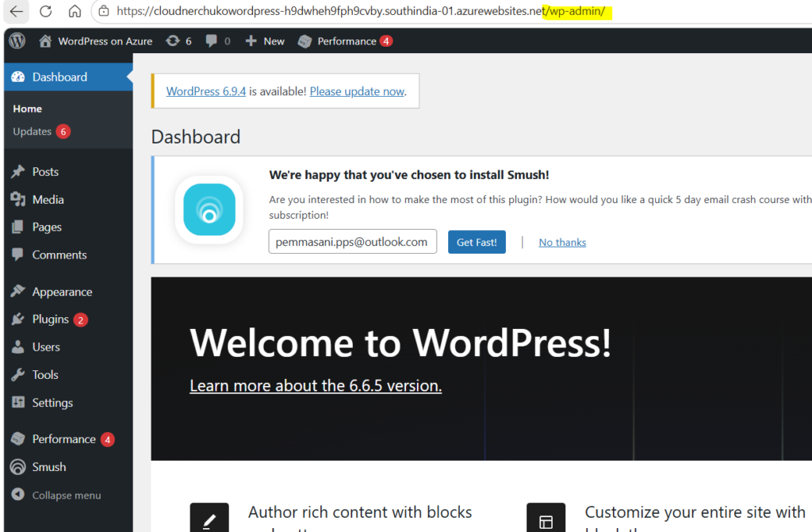
Task: Reload the page with refresh icon
Action: [45, 11]
